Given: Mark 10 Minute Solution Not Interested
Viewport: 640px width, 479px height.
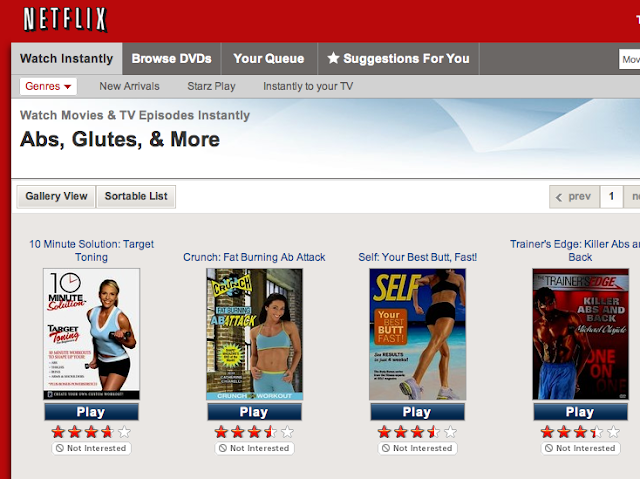Looking at the screenshot, I should tap(91, 448).
